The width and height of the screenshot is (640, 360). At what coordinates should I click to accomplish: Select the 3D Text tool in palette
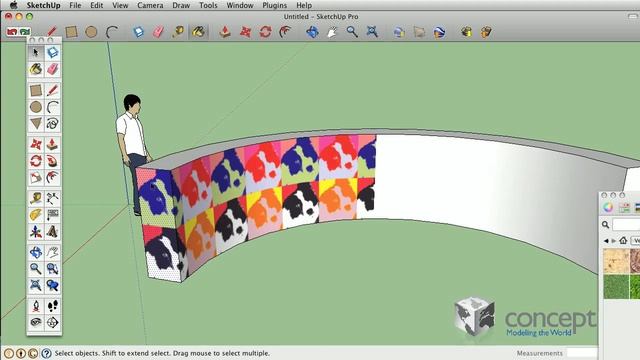pos(53,231)
